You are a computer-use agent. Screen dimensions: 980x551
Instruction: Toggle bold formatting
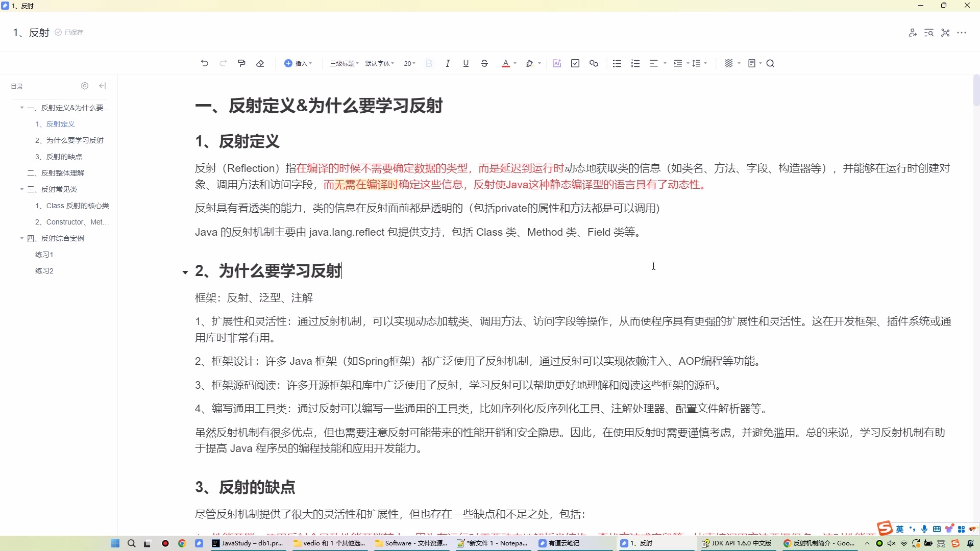tap(429, 63)
